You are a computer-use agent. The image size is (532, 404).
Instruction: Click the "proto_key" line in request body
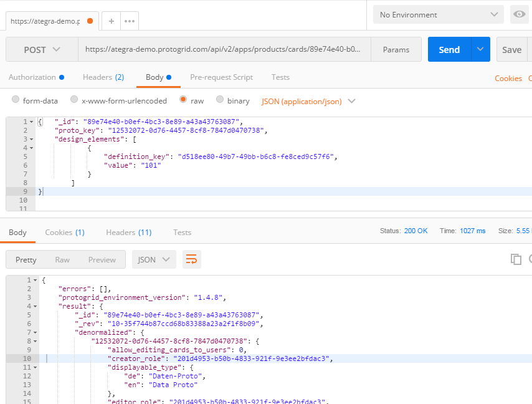point(161,130)
